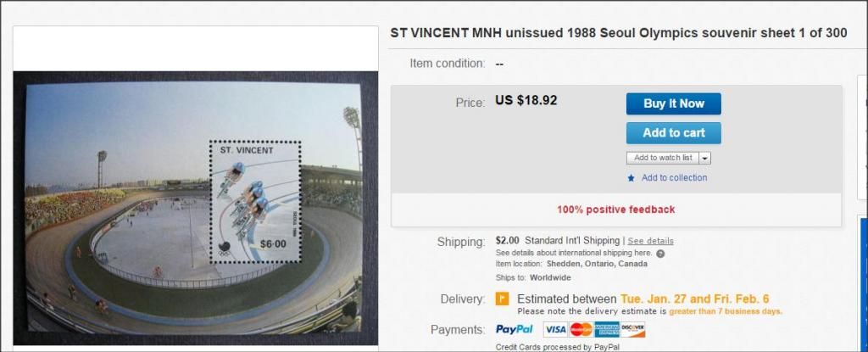Click the Add to cart button
This screenshot has width=868, height=352.
pos(673,133)
